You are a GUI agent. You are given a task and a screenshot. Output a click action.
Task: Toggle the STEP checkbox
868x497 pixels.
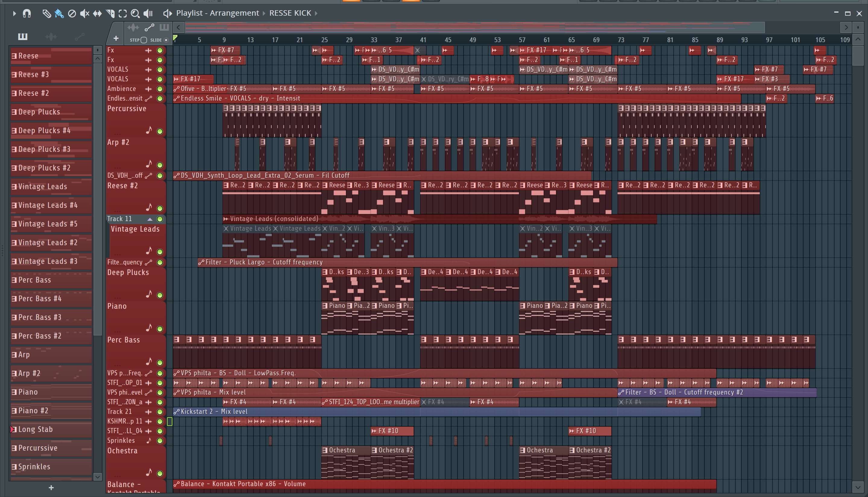tap(144, 40)
